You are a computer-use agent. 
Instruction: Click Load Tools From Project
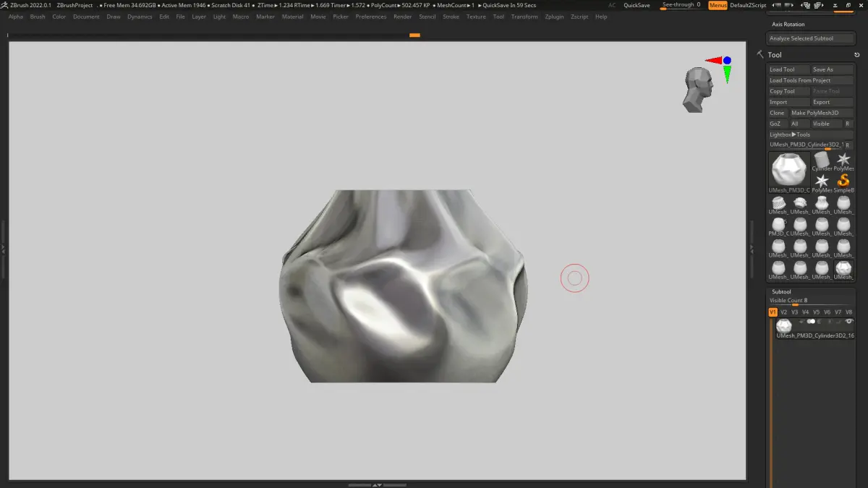pyautogui.click(x=811, y=80)
